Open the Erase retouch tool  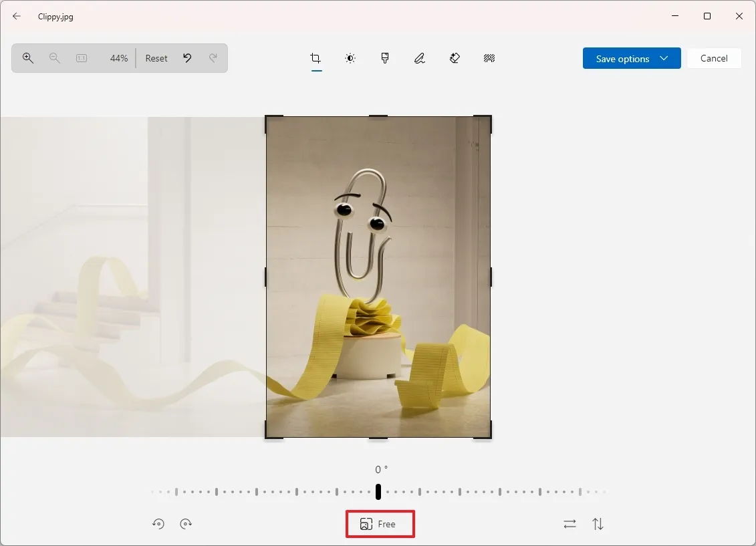coord(455,58)
